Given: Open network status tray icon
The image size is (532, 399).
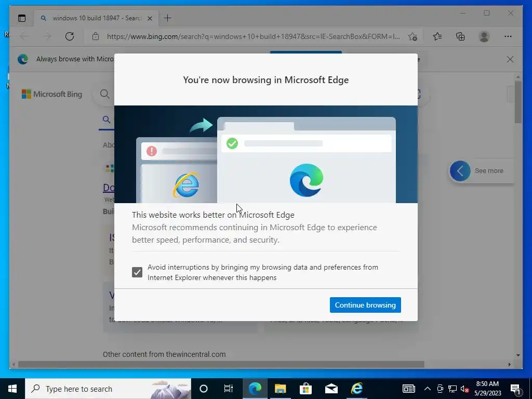Looking at the screenshot, I should click(453, 389).
